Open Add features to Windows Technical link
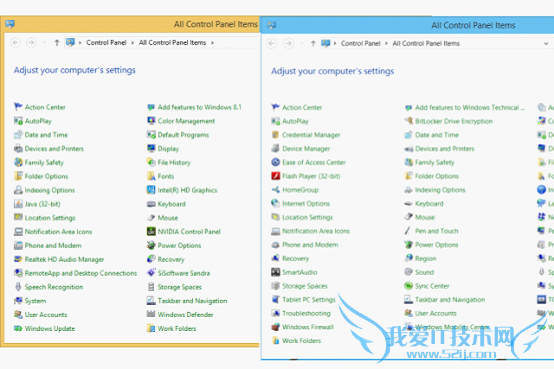The width and height of the screenshot is (554, 369). 470,107
